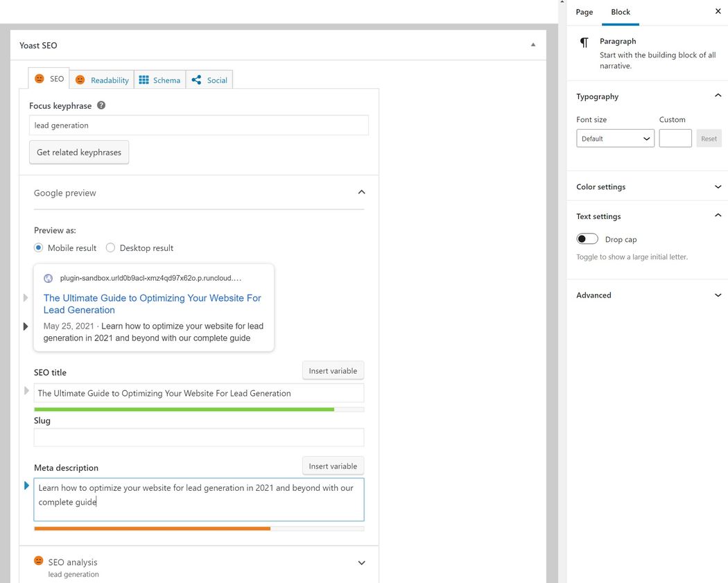Viewport: 728px width, 583px height.
Task: Click the preview title link in Google preview
Action: pos(153,304)
